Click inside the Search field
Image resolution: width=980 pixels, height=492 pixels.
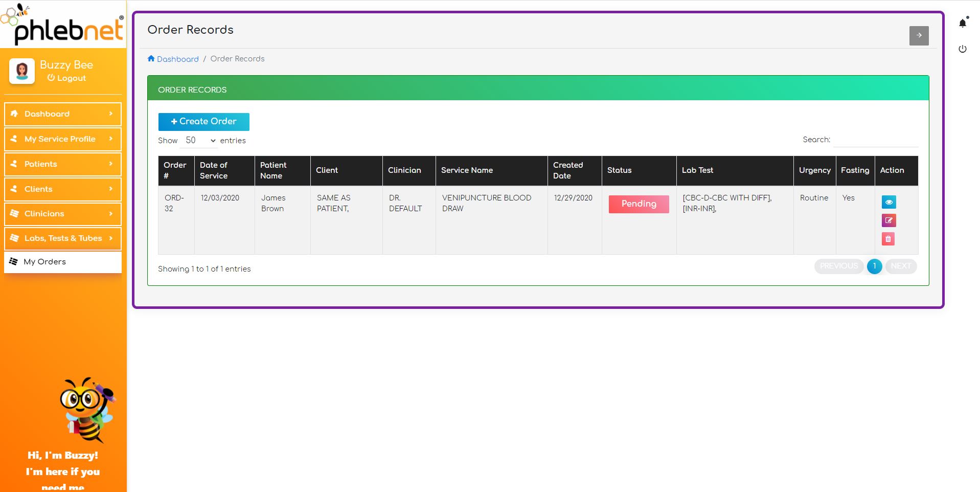875,140
